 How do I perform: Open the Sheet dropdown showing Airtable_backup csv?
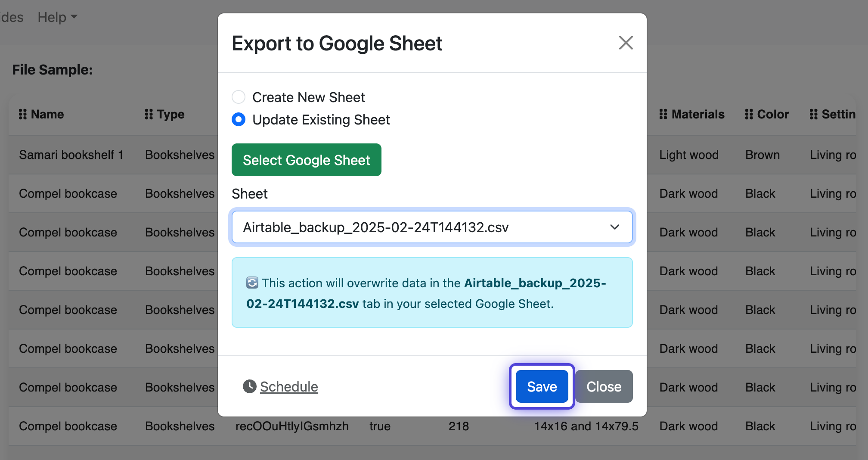432,227
